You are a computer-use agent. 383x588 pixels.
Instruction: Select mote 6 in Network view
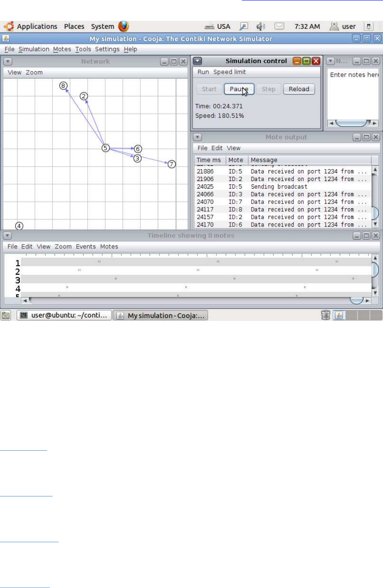[x=137, y=149]
